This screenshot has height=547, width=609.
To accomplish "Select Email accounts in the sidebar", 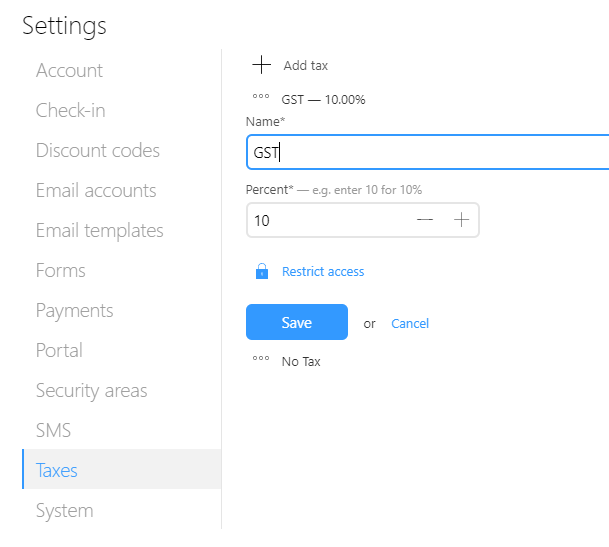I will point(96,190).
